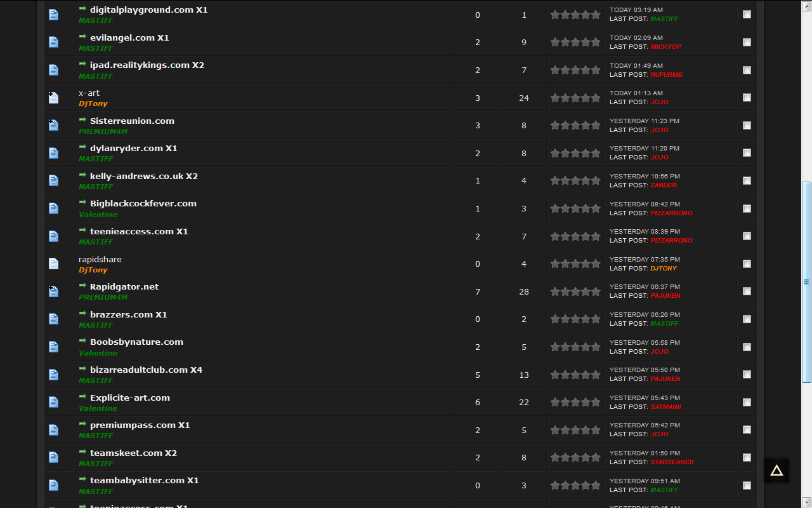Click thread icon beside Rapidgator.net
The image size is (812, 508).
click(53, 291)
